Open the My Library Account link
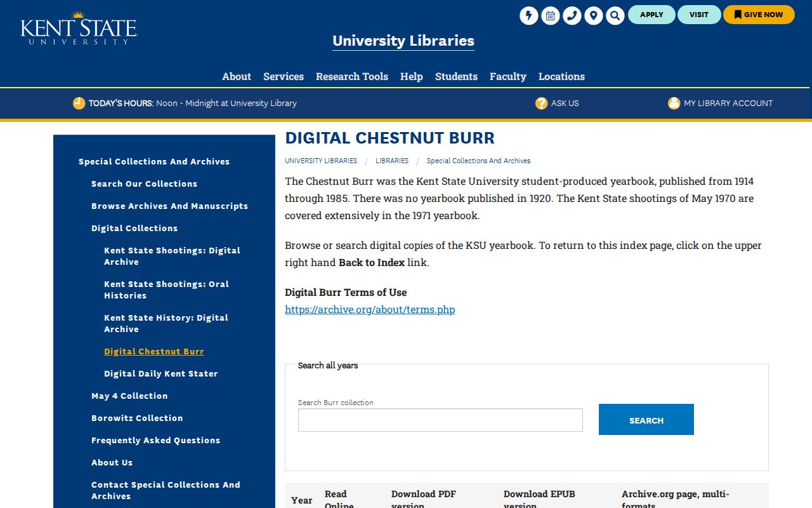812x508 pixels. point(728,103)
